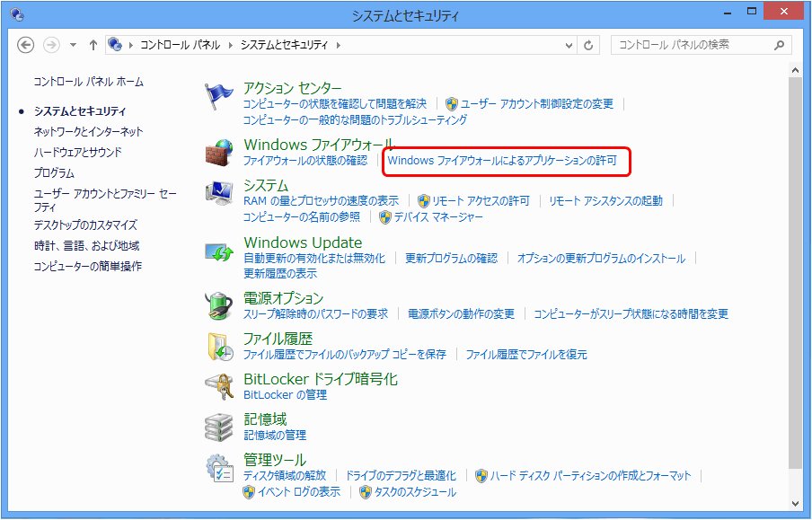The width and height of the screenshot is (812, 520).
Task: Click 更新履歴の表示
Action: point(280,273)
